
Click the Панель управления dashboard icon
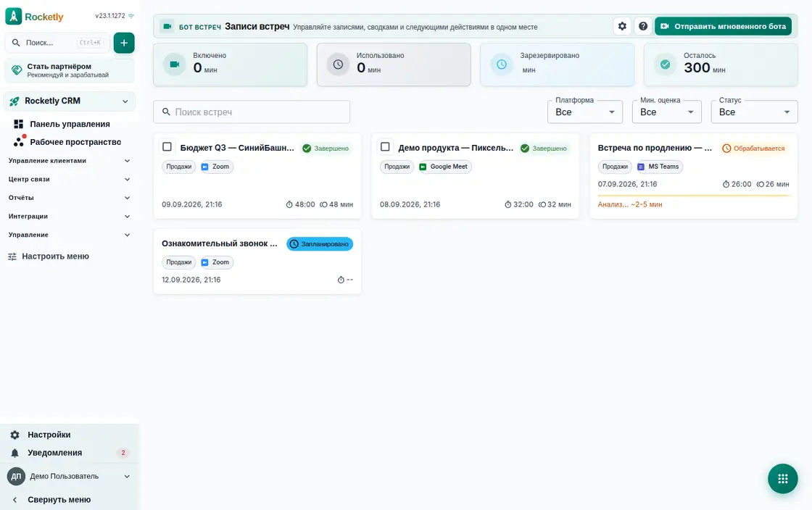19,124
